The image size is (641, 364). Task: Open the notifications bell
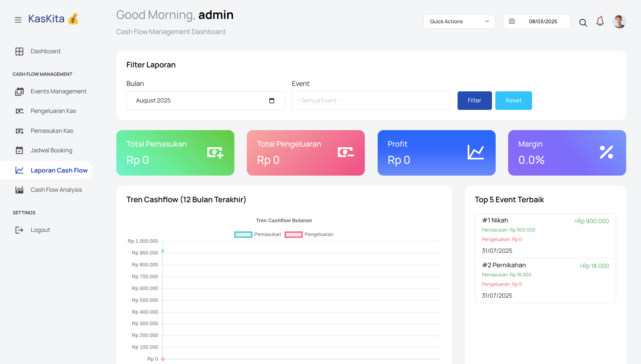[600, 21]
